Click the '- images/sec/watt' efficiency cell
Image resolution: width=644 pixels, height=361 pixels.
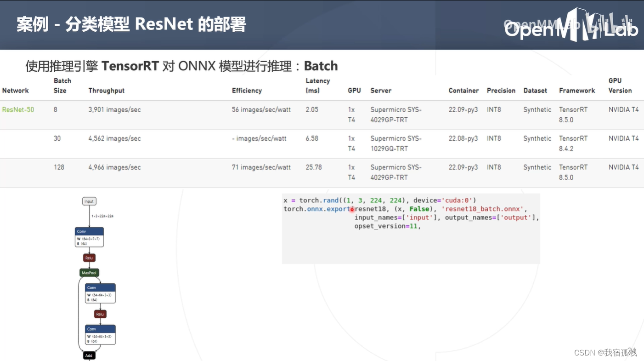tap(260, 138)
